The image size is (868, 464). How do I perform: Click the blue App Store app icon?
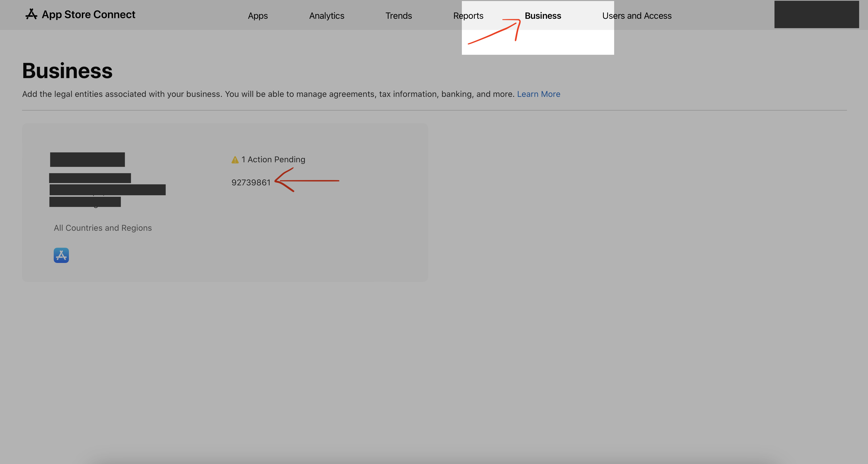point(61,255)
